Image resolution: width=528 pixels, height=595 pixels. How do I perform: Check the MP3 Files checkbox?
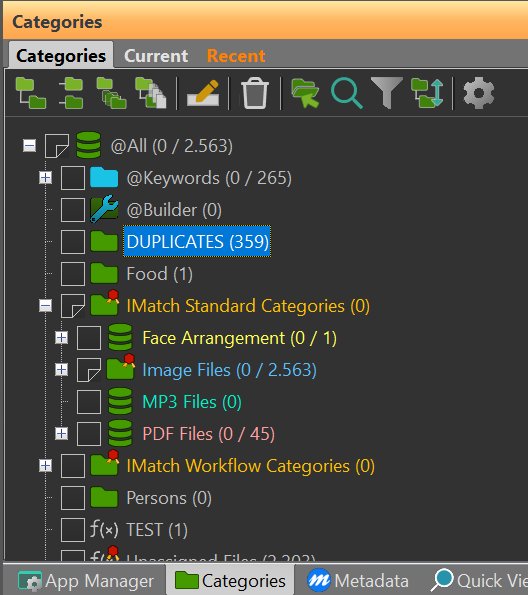88,401
